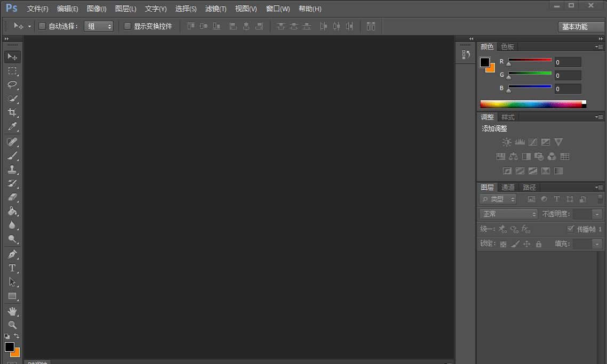Image resolution: width=607 pixels, height=364 pixels.
Task: Select the Rectangular Marquee tool
Action: pyautogui.click(x=12, y=71)
